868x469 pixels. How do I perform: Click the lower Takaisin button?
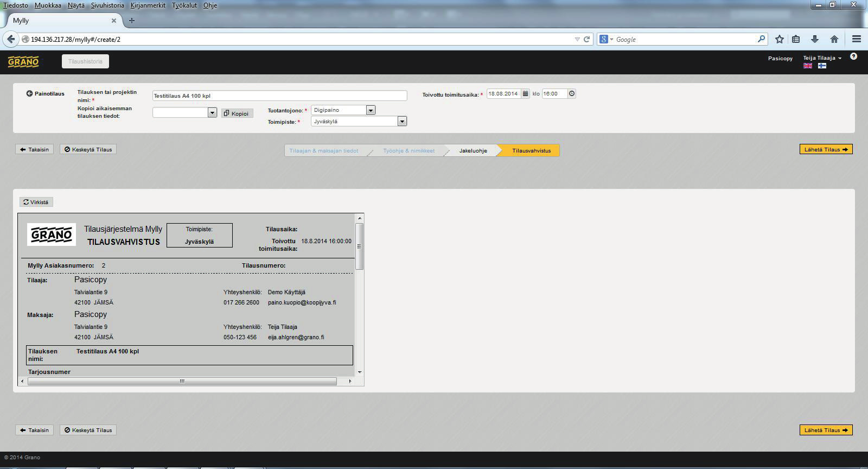[34, 430]
